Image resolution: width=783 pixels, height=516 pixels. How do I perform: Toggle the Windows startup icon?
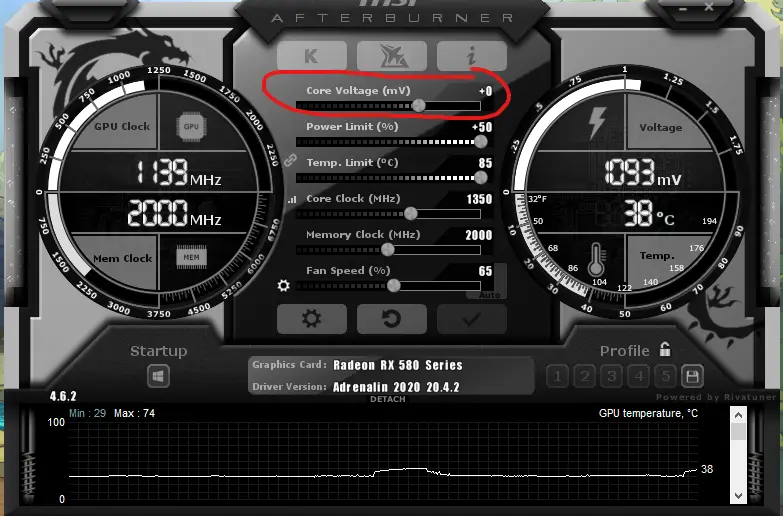(158, 376)
